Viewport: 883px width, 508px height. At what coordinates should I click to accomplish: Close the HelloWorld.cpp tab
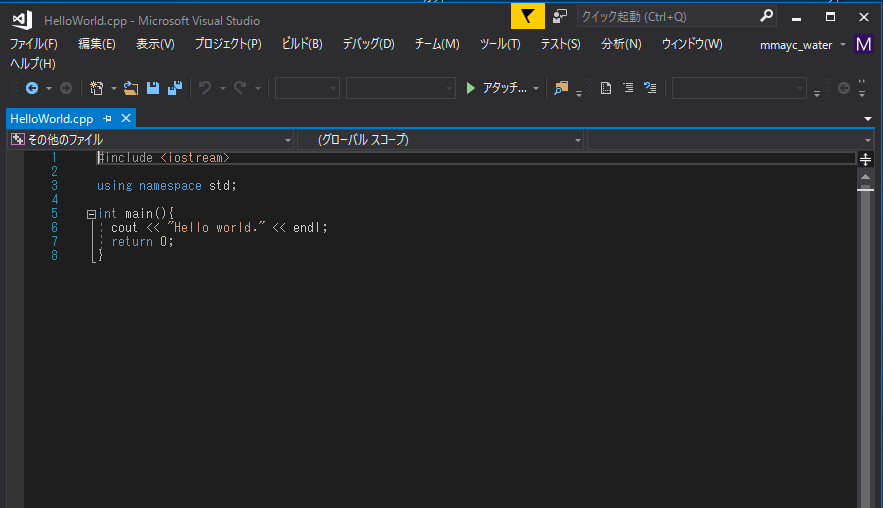pyautogui.click(x=126, y=118)
